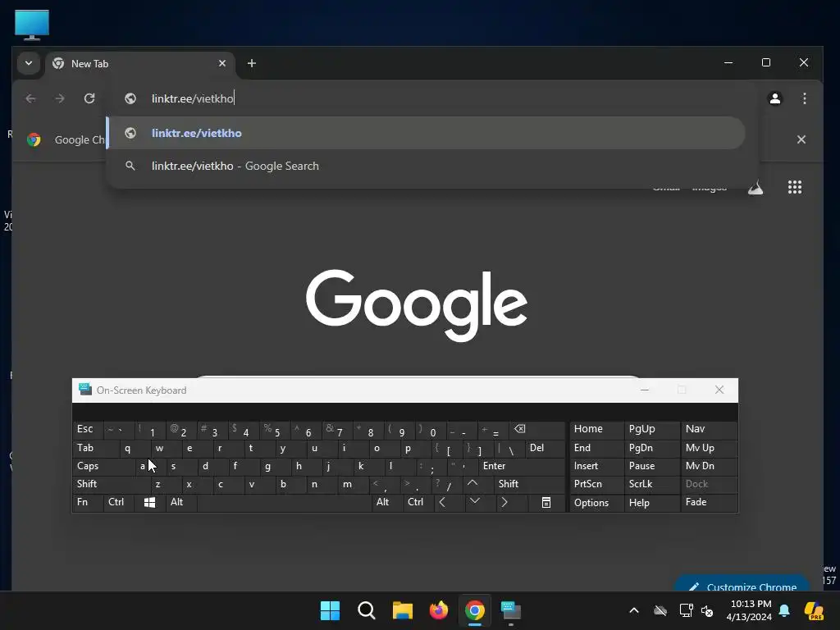This screenshot has width=840, height=630.
Task: Toggle the ScrLk key
Action: (x=651, y=484)
